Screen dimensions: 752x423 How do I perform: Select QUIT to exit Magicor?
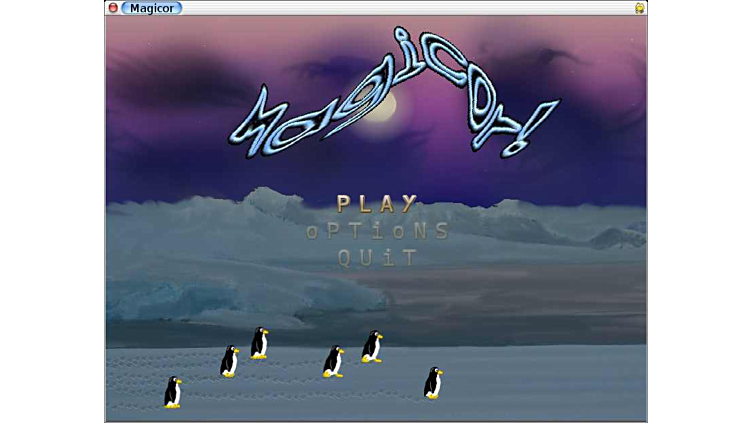click(377, 258)
